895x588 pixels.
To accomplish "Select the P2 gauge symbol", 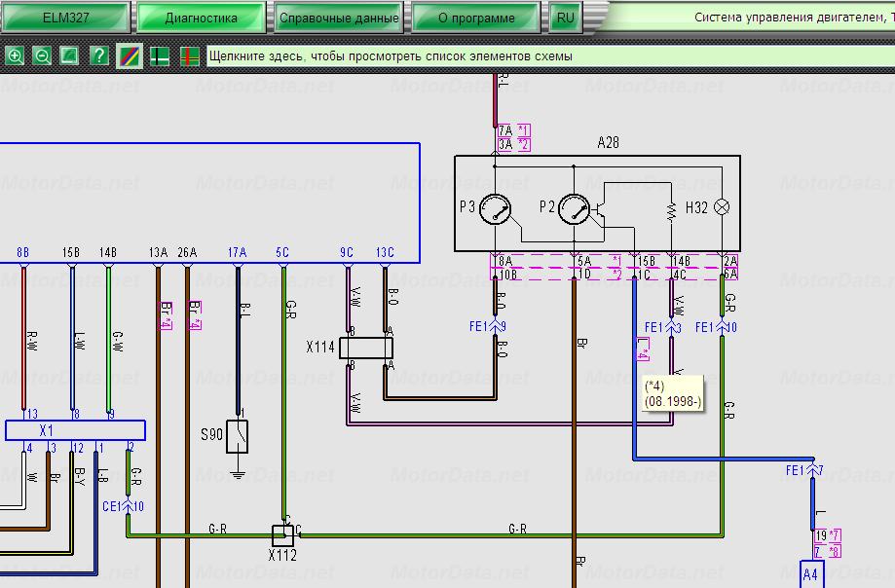I will click(x=575, y=208).
